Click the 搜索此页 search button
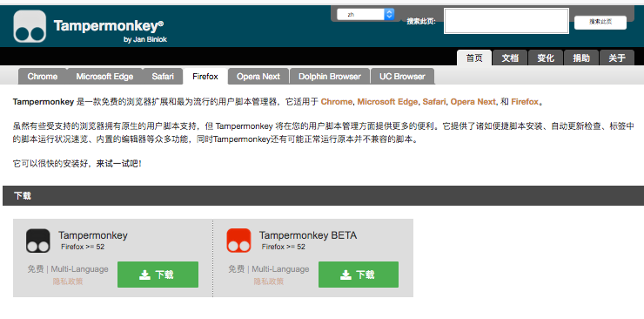 pos(600,22)
